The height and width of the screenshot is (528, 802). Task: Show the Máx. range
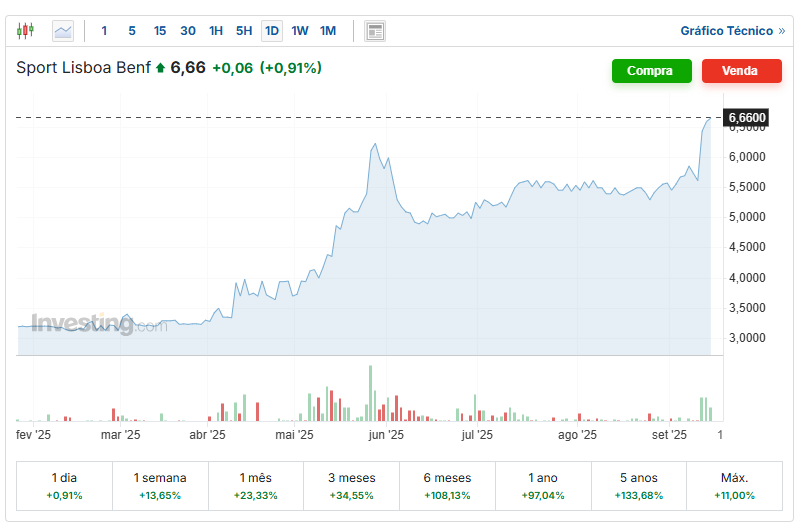pos(734,486)
